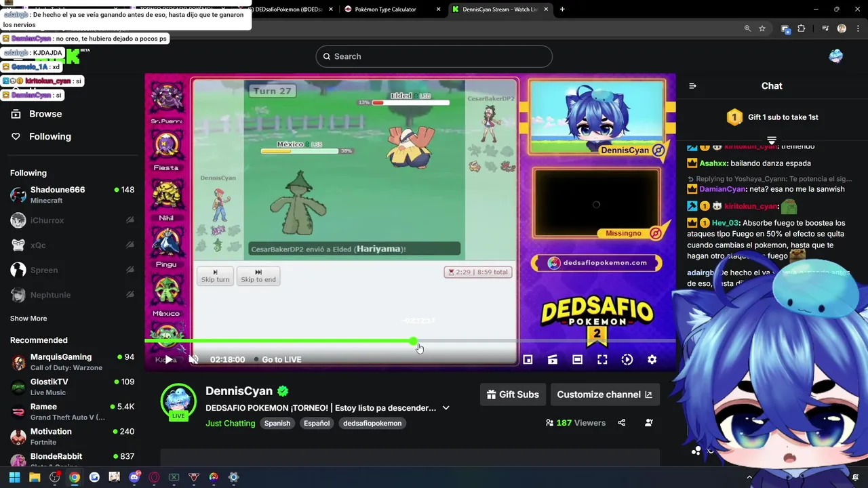
Task: Play the paused stream video
Action: coord(168,359)
